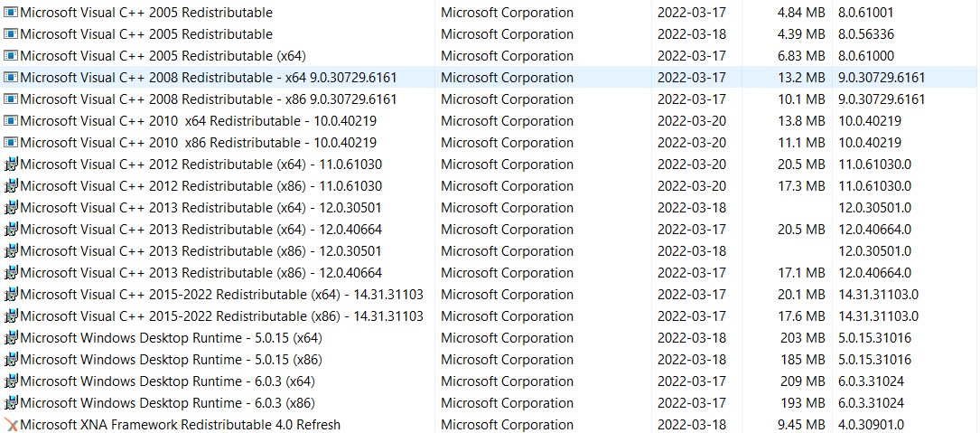Screen dimensions: 980x433
Task: Click icon for Windows Desktop Runtime 6.0.3 (x86)
Action: (x=11, y=403)
